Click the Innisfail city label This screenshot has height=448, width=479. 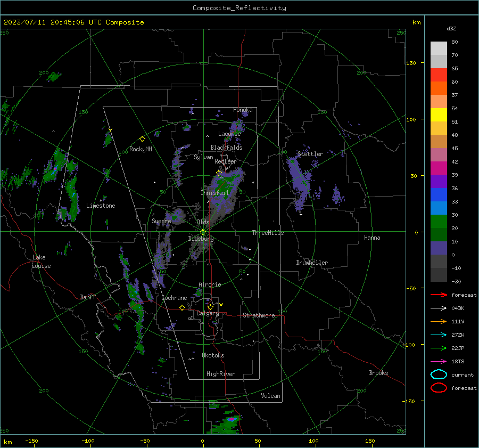[x=215, y=193]
